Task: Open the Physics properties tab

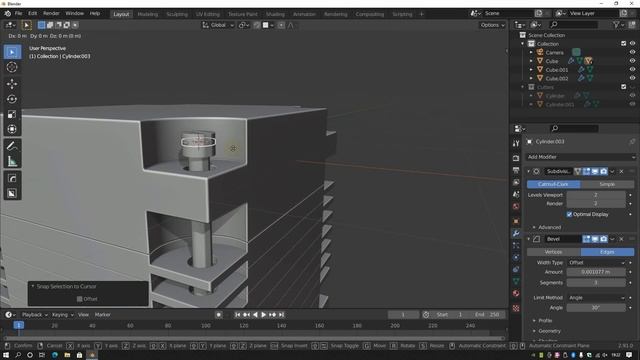Action: coord(516,258)
